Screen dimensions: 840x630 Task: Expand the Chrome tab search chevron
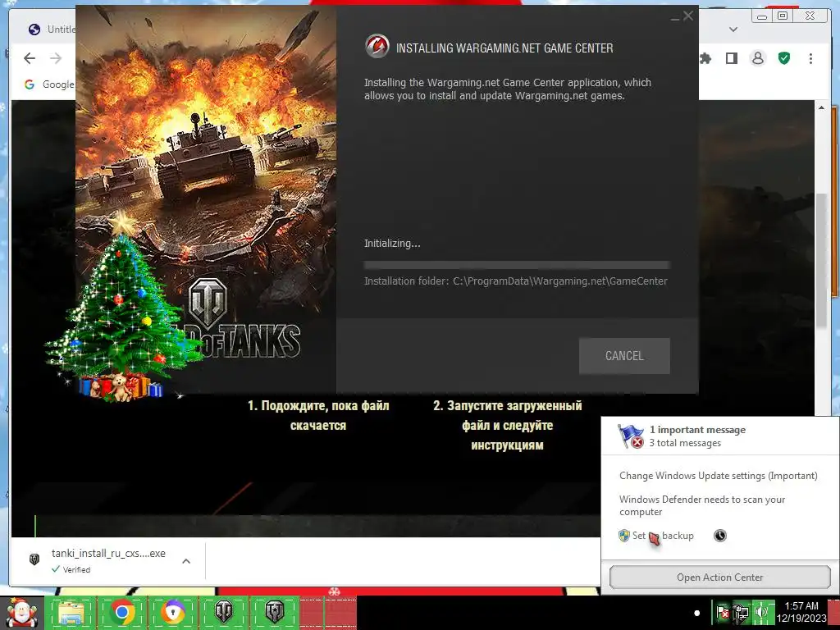click(x=733, y=30)
